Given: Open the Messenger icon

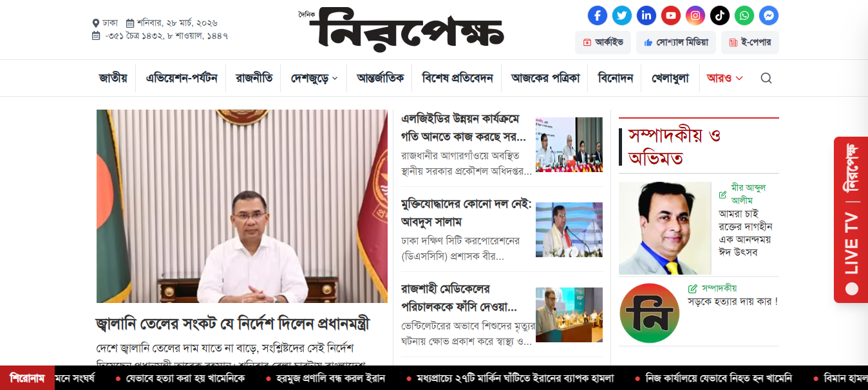Looking at the screenshot, I should (x=769, y=15).
